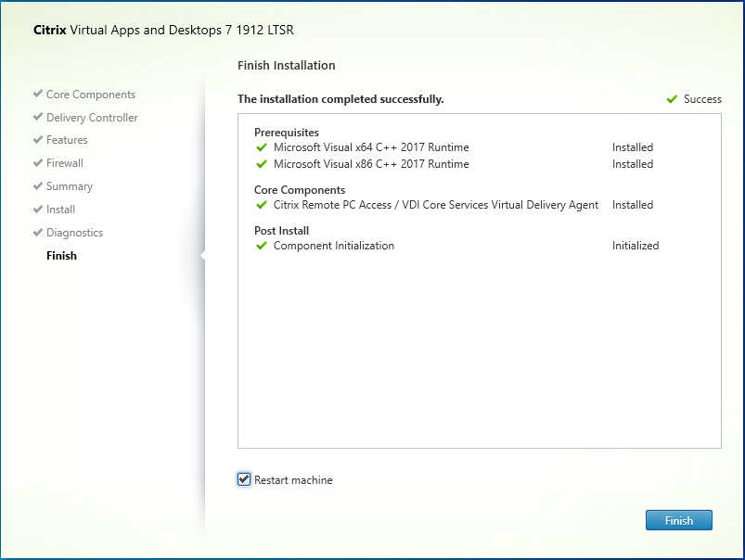Click the gray checkmark beside Diagnostics step

click(38, 232)
